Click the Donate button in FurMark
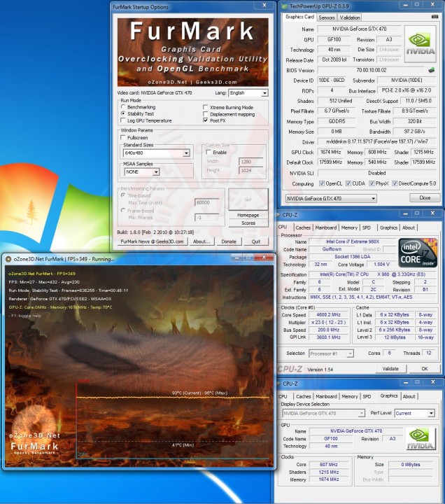 point(229,241)
